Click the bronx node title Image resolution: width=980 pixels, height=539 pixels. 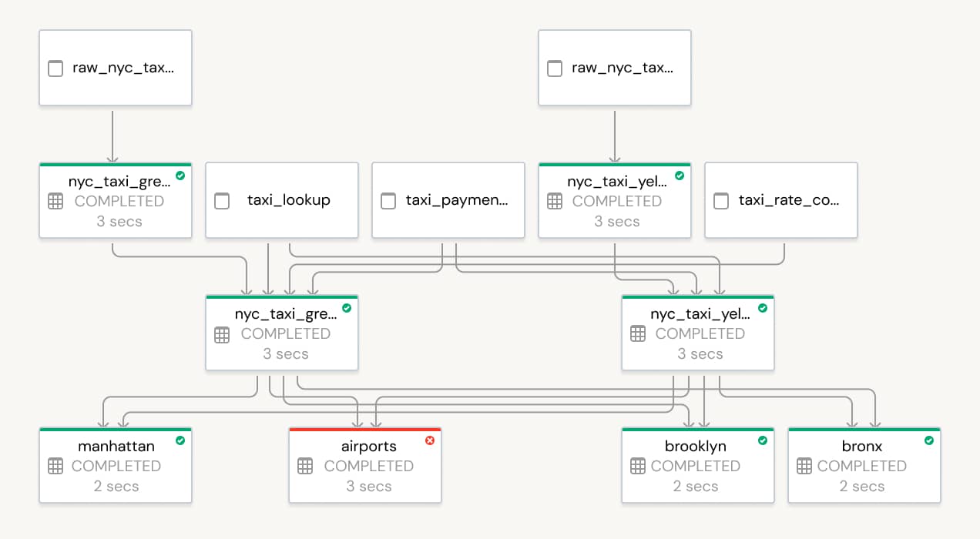[x=862, y=447]
